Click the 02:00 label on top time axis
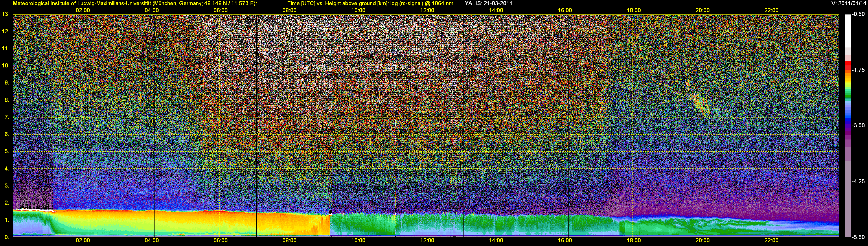The width and height of the screenshot is (868, 246). [x=82, y=10]
